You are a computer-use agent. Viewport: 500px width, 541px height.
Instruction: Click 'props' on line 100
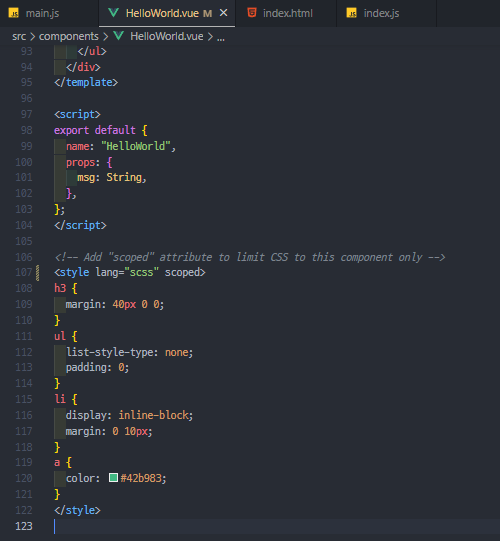(x=80, y=162)
